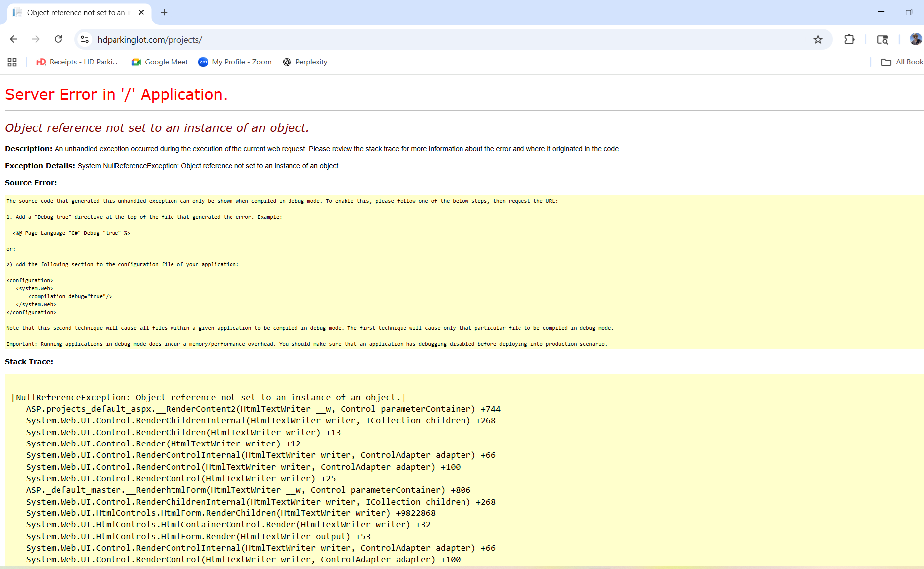Open the Chrome profile avatar
This screenshot has width=924, height=569.
point(915,39)
